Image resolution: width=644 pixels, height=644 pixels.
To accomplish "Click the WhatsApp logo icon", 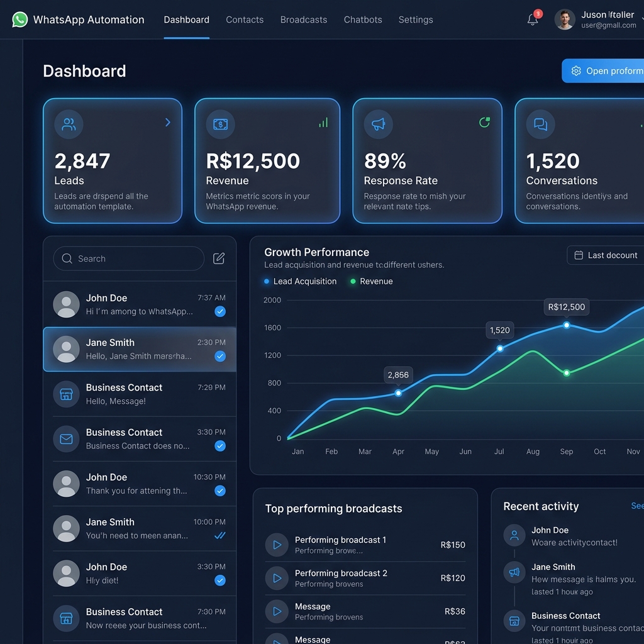I will [19, 19].
